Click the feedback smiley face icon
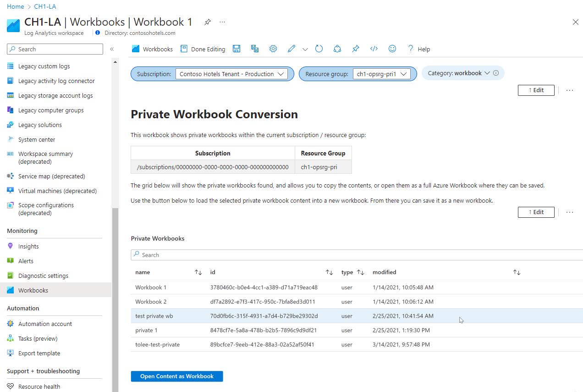The width and height of the screenshot is (583, 392). tap(392, 49)
